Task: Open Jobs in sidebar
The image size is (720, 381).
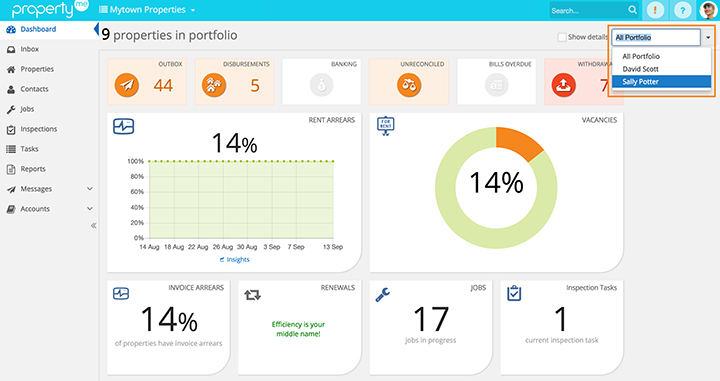Action: [x=27, y=109]
